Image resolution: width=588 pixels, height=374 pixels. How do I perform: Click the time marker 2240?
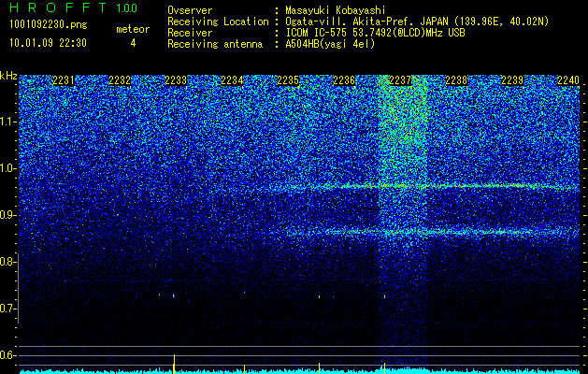568,80
